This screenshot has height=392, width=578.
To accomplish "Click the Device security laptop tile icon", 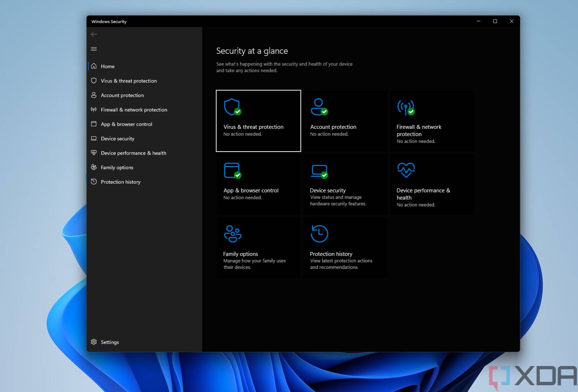I will [319, 171].
